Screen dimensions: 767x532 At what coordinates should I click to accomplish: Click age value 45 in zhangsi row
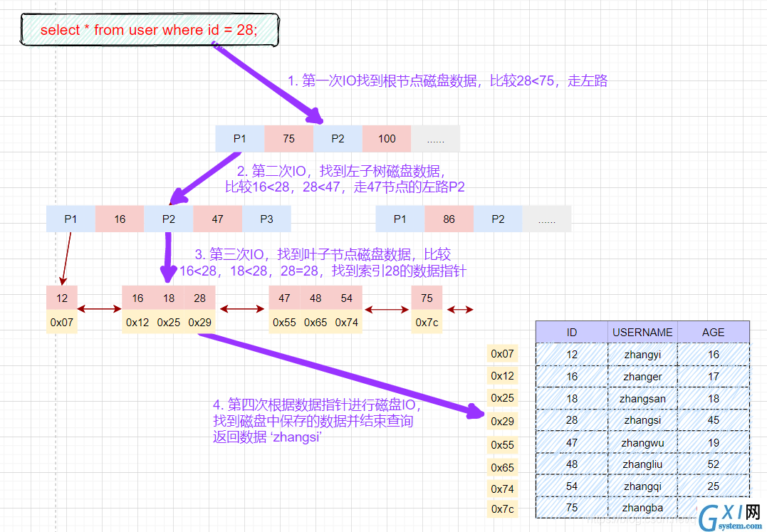coord(713,420)
